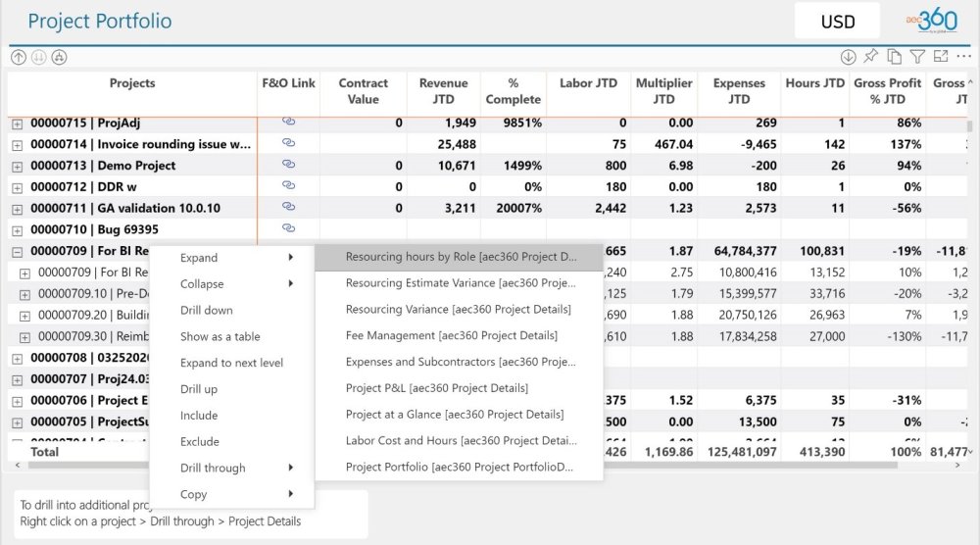The height and width of the screenshot is (545, 980).
Task: Open the Collapse submenu in context menu
Action: point(231,283)
